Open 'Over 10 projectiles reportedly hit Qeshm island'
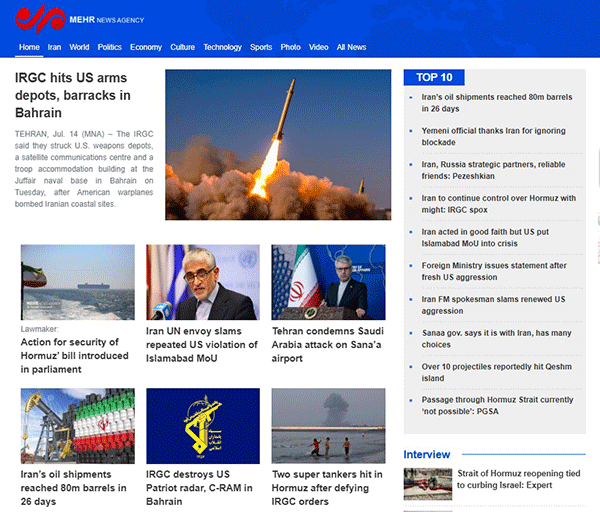This screenshot has height=512, width=600. [496, 372]
